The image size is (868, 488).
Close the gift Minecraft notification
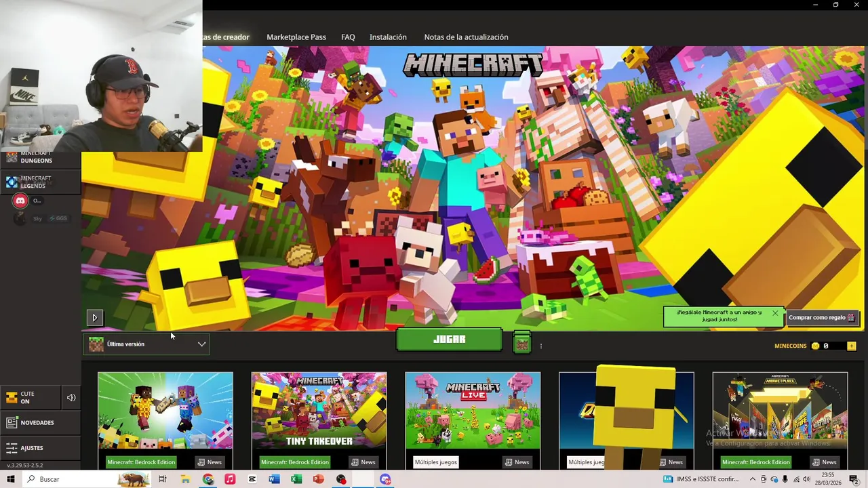click(775, 313)
